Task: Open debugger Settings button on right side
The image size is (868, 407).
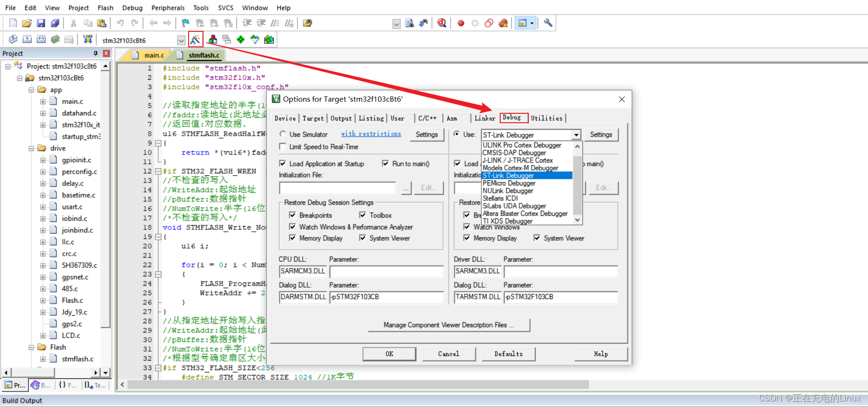Action: (x=601, y=134)
